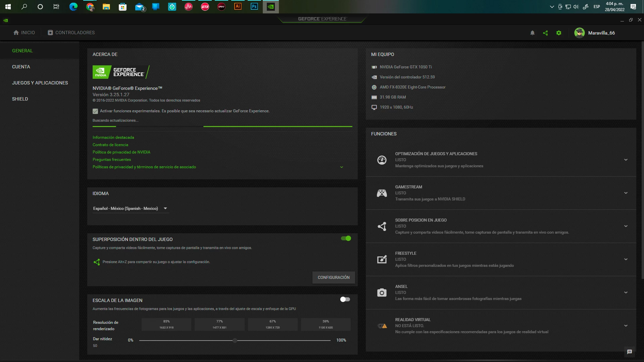Screen dimensions: 644x362
Task: Open the notifications bell icon
Action: point(532,33)
